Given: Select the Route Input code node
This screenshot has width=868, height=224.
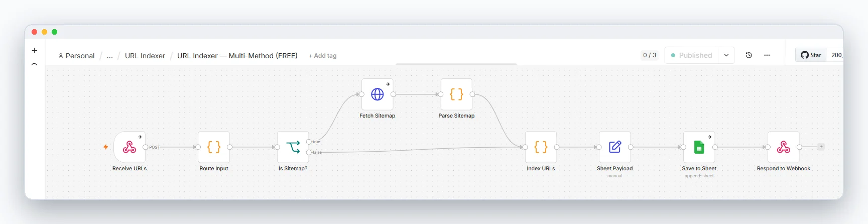Looking at the screenshot, I should coord(214,147).
